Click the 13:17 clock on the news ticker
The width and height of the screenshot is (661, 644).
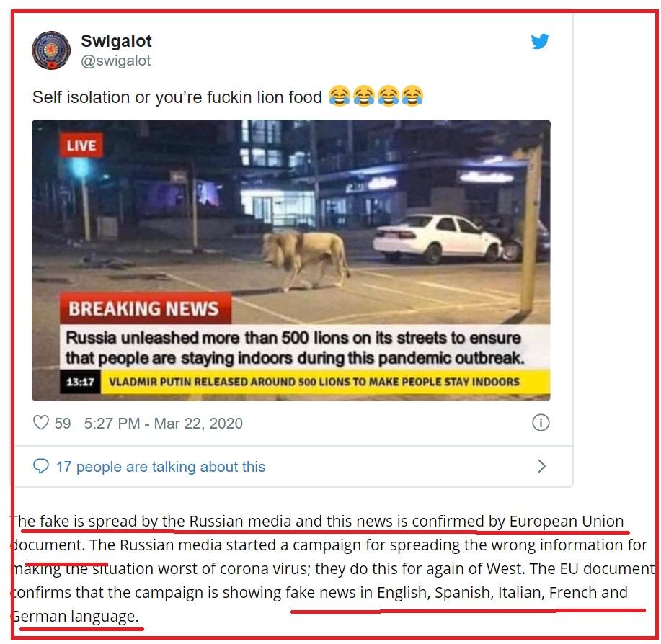pyautogui.click(x=80, y=382)
